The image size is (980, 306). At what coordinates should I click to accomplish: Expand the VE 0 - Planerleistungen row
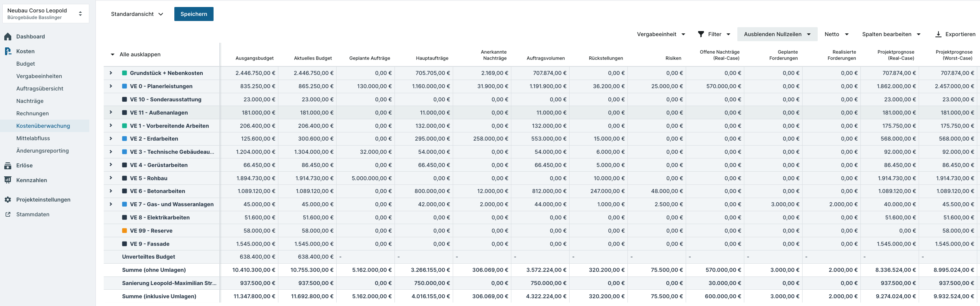pyautogui.click(x=111, y=86)
